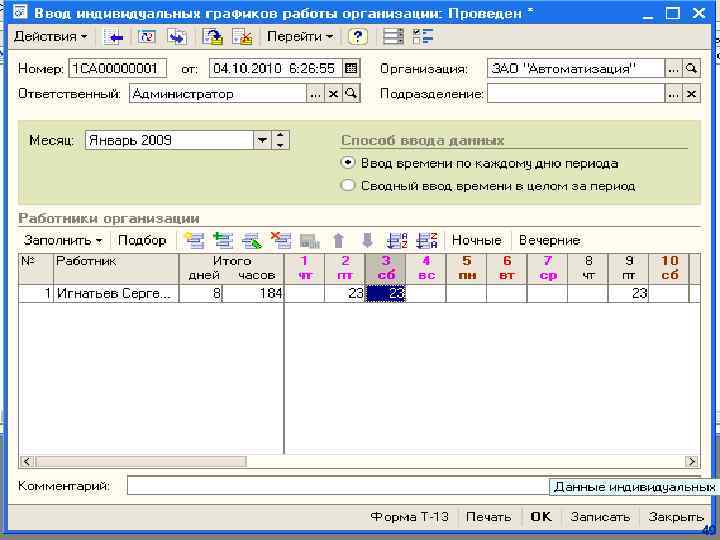Click the copy row icon with green plus
720x540 pixels.
(x=223, y=240)
